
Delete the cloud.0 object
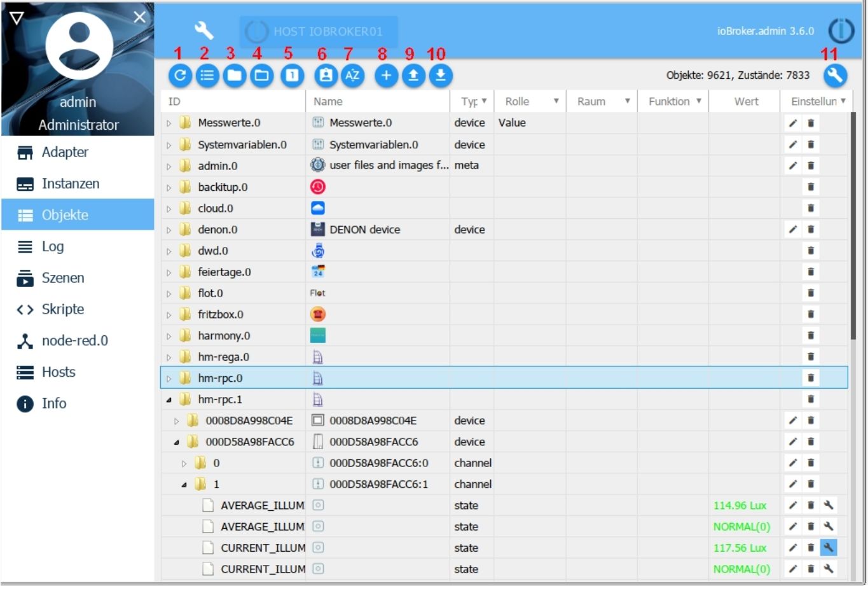811,208
